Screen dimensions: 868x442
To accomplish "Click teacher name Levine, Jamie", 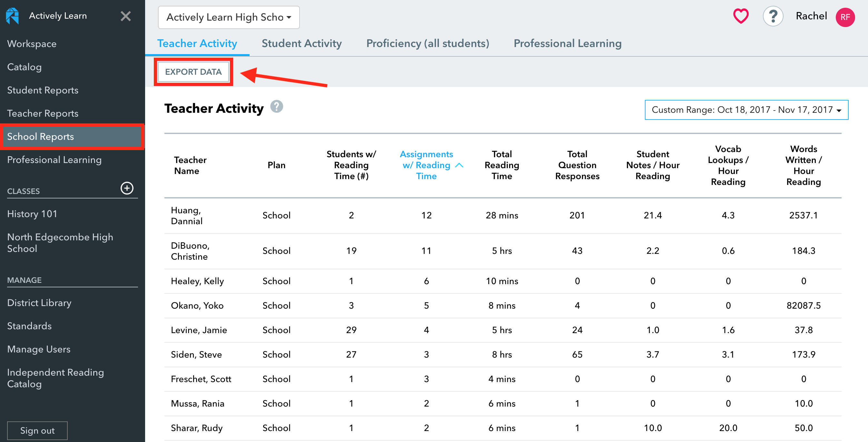I will pyautogui.click(x=199, y=330).
